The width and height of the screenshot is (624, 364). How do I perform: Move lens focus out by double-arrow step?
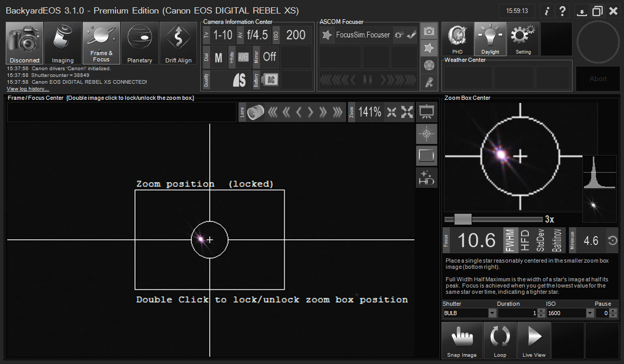[323, 112]
